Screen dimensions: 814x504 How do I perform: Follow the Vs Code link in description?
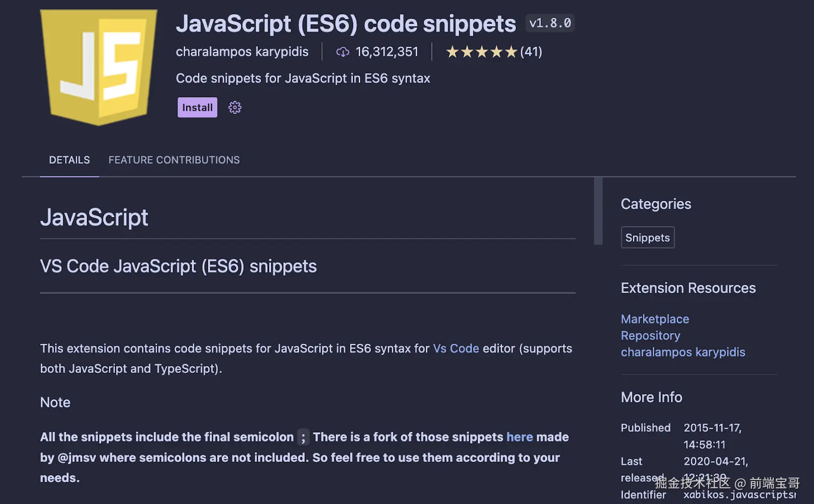(x=456, y=348)
